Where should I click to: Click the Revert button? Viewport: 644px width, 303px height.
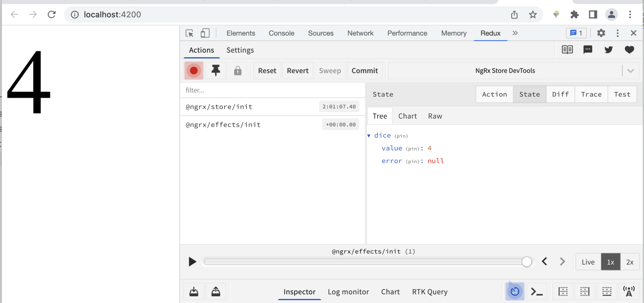(x=298, y=71)
